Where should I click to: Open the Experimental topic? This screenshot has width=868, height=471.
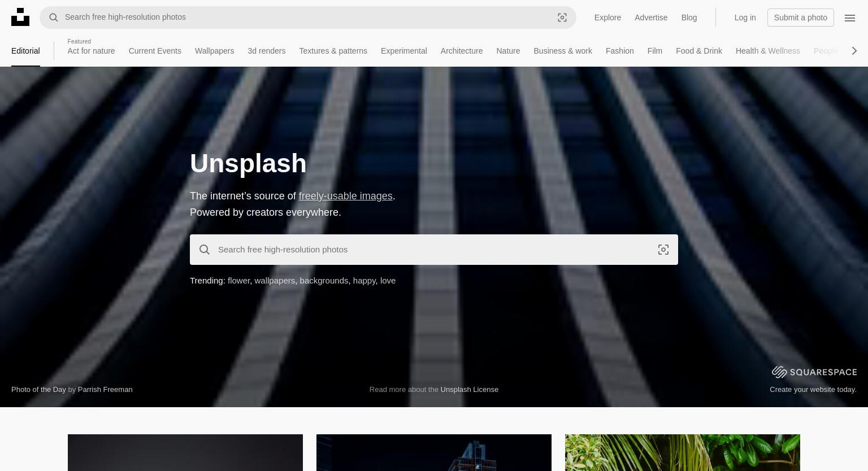(x=403, y=51)
